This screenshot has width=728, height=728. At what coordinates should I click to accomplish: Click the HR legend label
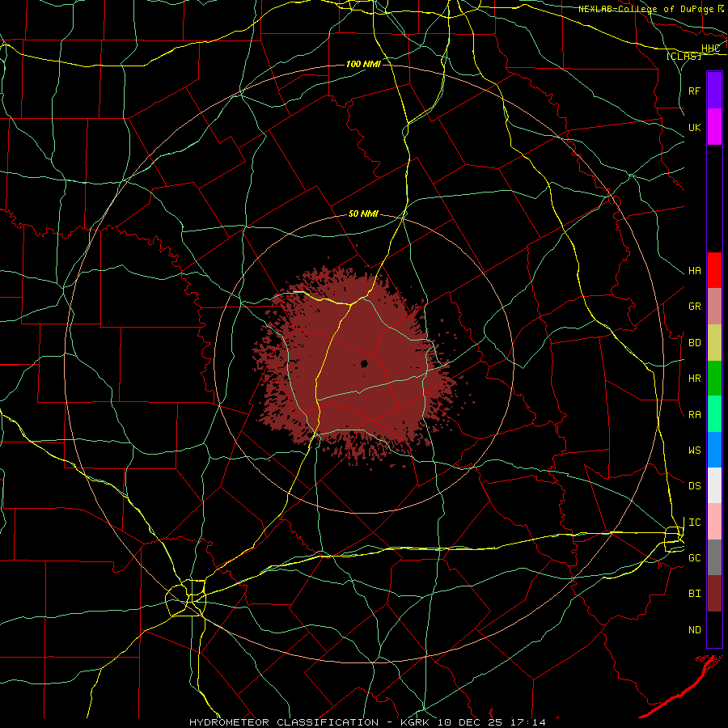pyautogui.click(x=695, y=379)
